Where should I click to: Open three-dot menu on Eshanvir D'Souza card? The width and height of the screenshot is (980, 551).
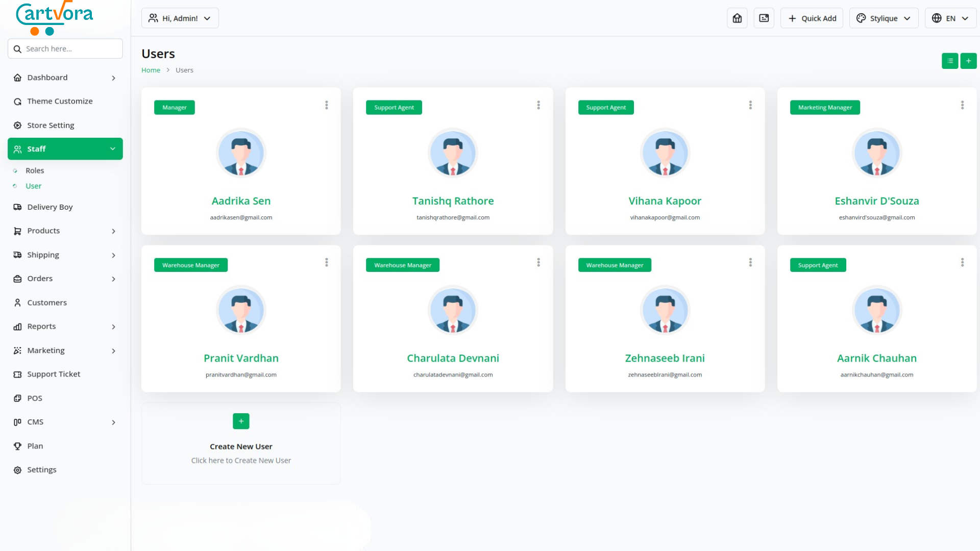point(962,105)
